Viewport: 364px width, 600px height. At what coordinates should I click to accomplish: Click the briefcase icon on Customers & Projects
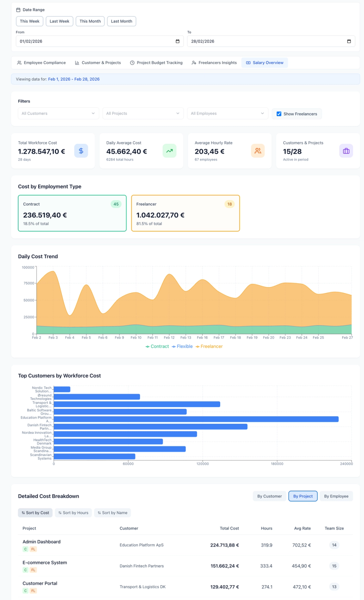[346, 151]
